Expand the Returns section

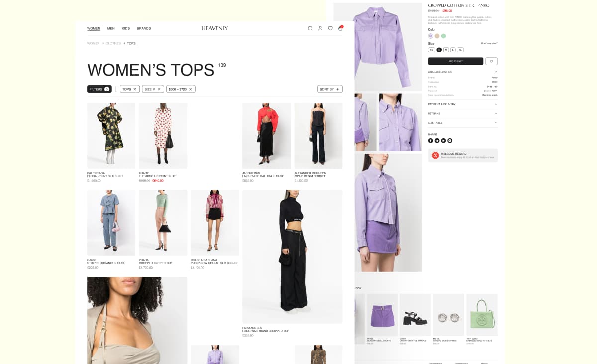463,113
